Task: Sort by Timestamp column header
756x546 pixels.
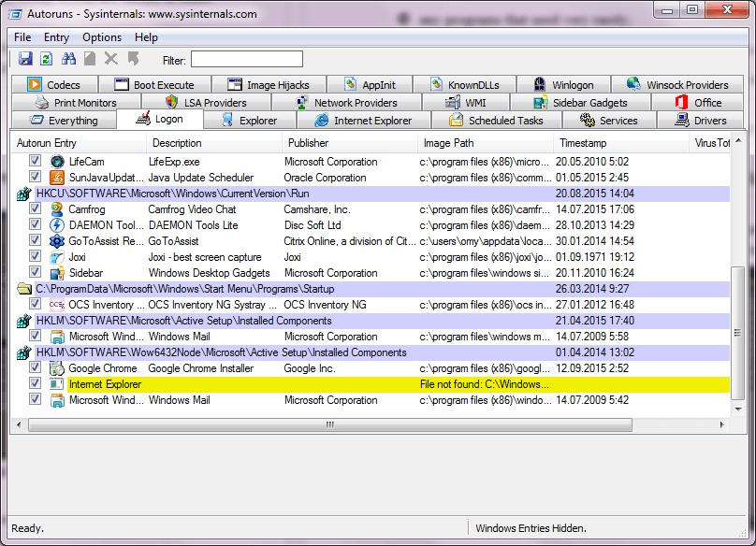Action: click(621, 143)
